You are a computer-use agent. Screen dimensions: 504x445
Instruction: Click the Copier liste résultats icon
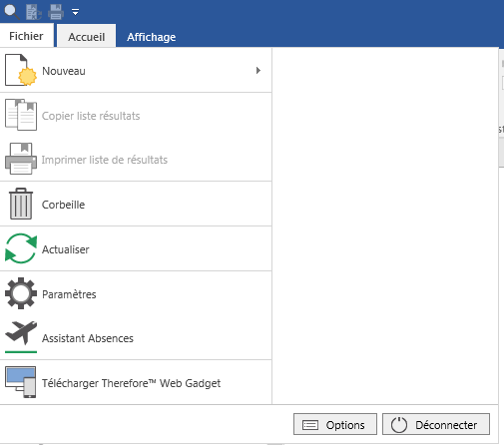click(21, 115)
